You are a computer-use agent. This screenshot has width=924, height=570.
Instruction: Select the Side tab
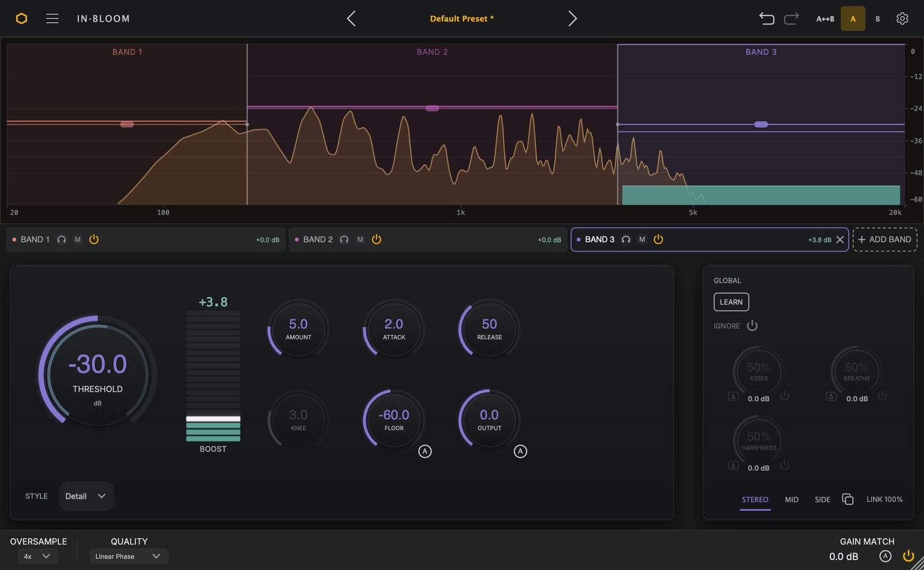(822, 500)
